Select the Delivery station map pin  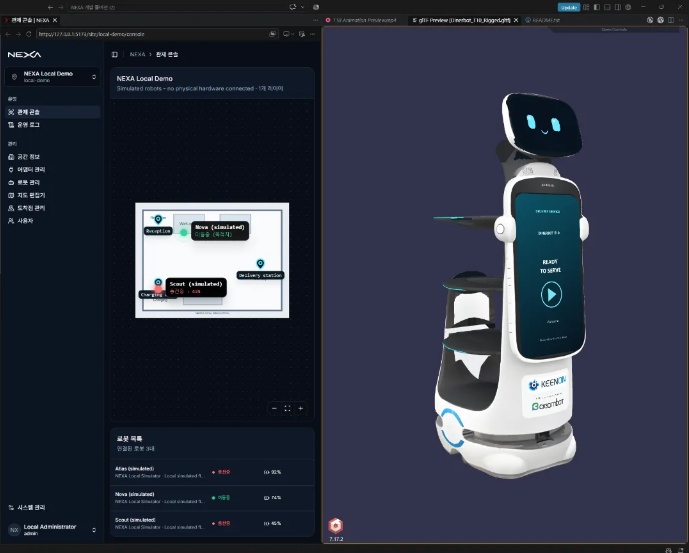260,264
